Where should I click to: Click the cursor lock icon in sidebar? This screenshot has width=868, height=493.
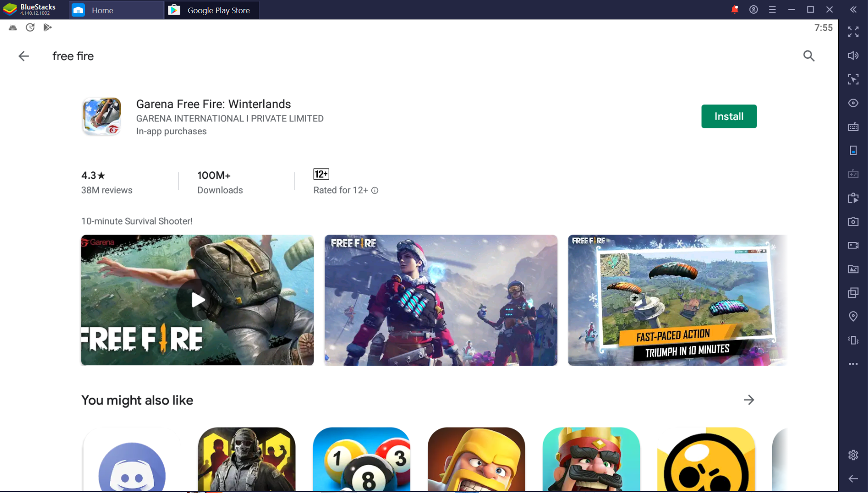pos(853,79)
